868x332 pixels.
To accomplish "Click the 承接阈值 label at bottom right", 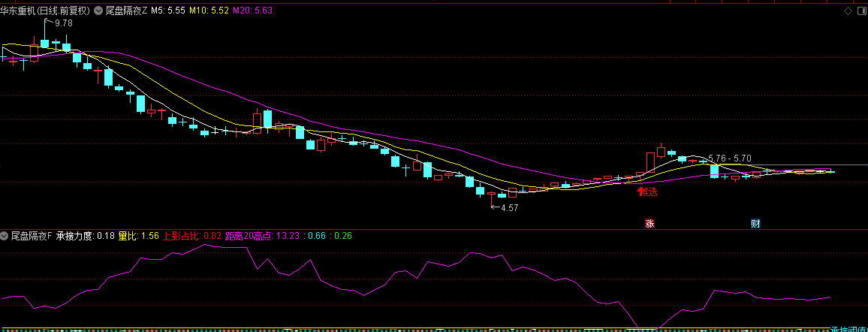I will 849,329.
